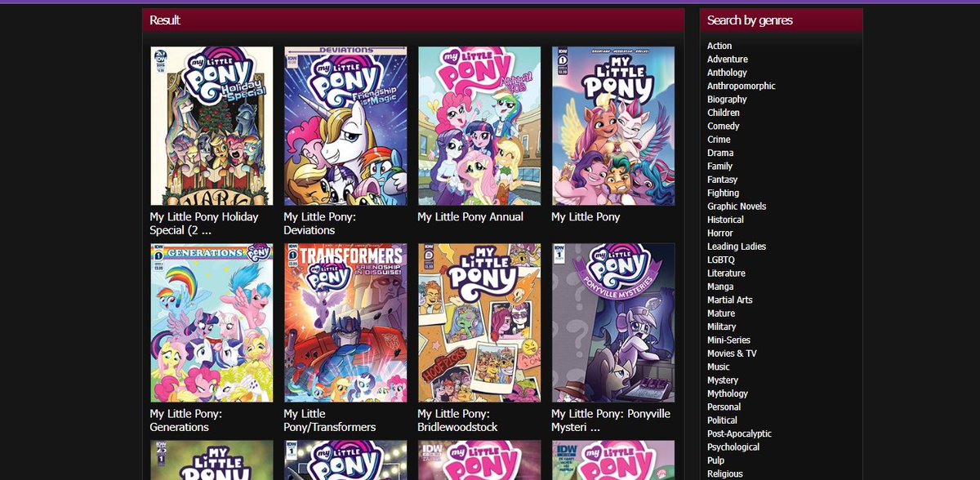Viewport: 980px width, 480px height.
Task: Browse the Psychological genre
Action: coord(733,447)
